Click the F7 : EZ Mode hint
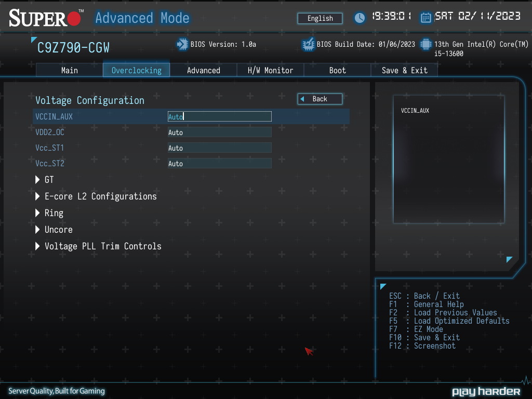Viewport: 532px width, 399px height. pos(416,329)
